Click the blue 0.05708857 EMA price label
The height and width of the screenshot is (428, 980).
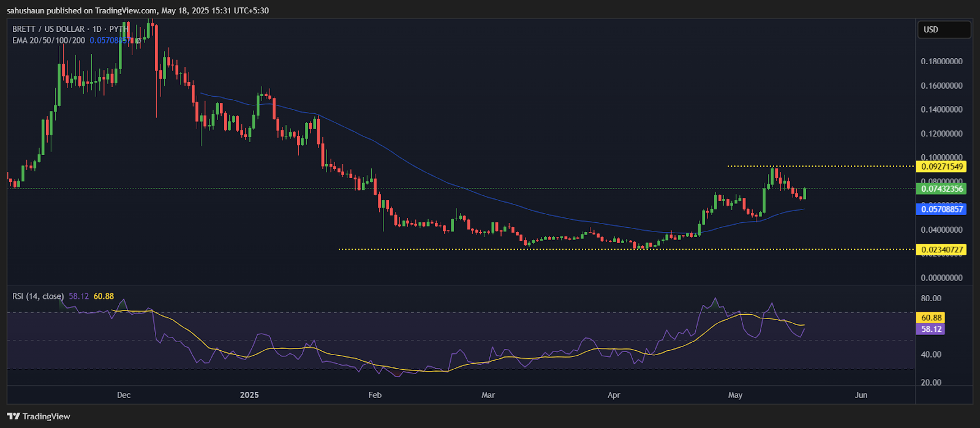[942, 209]
